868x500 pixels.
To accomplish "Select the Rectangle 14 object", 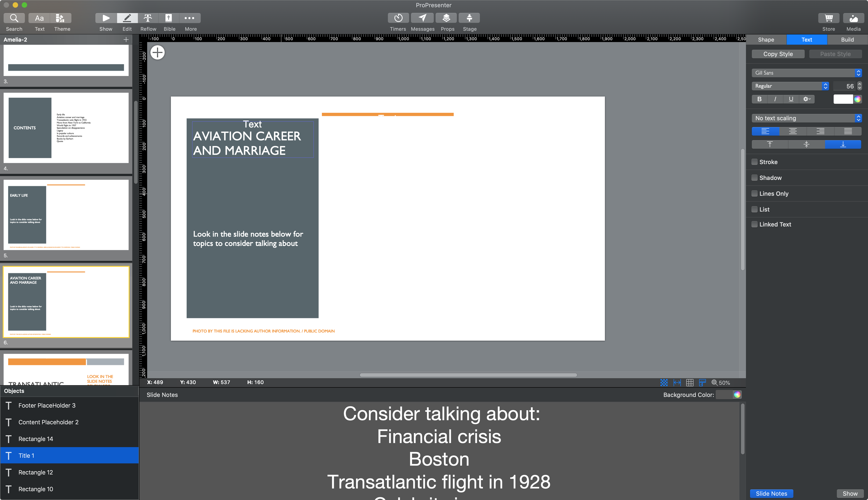I will pyautogui.click(x=36, y=439).
